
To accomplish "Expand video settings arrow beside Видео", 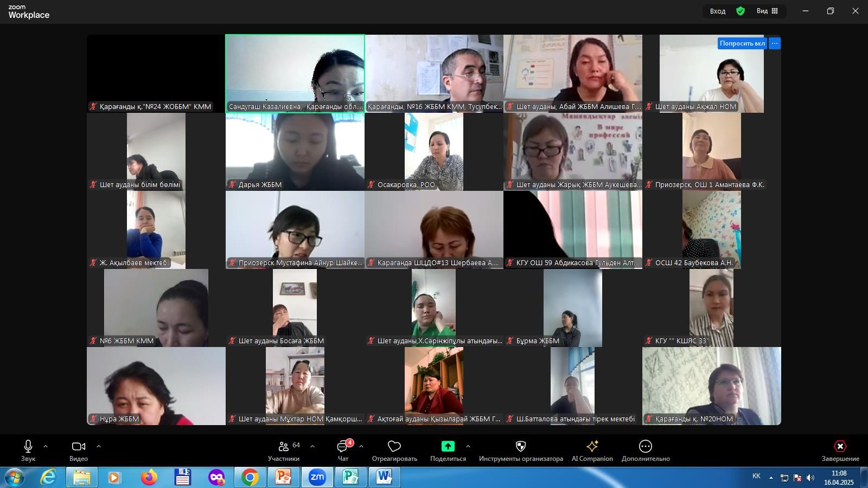I will click(99, 446).
